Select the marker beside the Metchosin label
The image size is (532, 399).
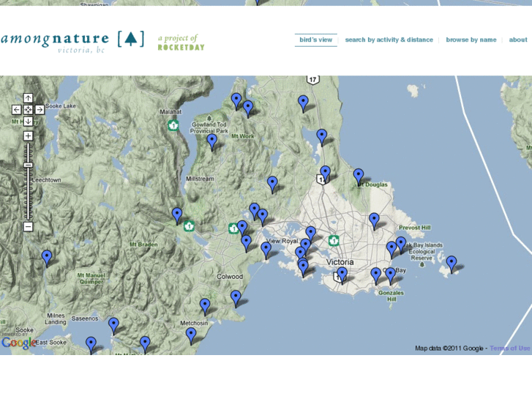(191, 336)
